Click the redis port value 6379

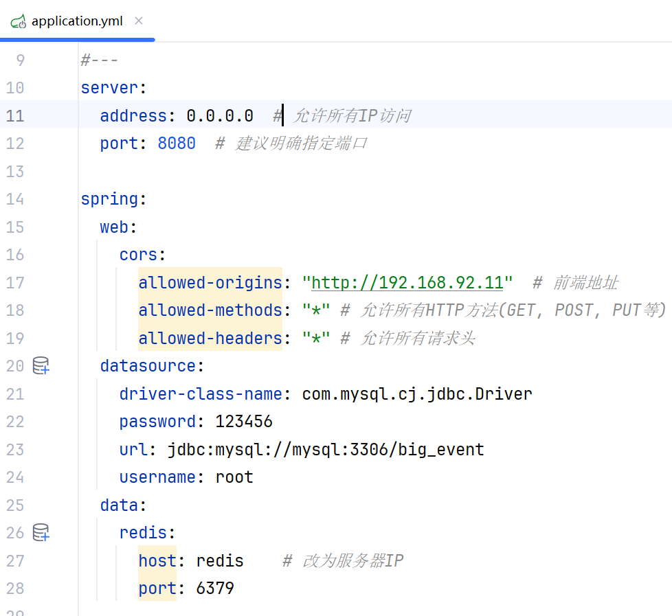pyautogui.click(x=215, y=588)
